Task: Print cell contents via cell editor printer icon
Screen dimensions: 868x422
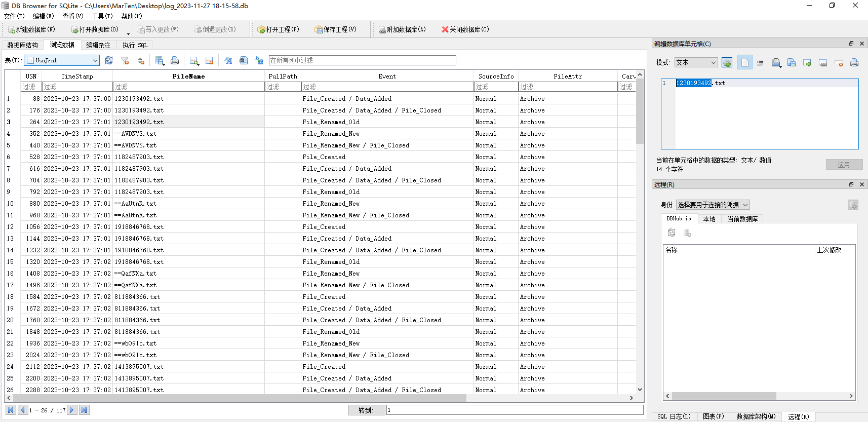Action: click(x=854, y=63)
